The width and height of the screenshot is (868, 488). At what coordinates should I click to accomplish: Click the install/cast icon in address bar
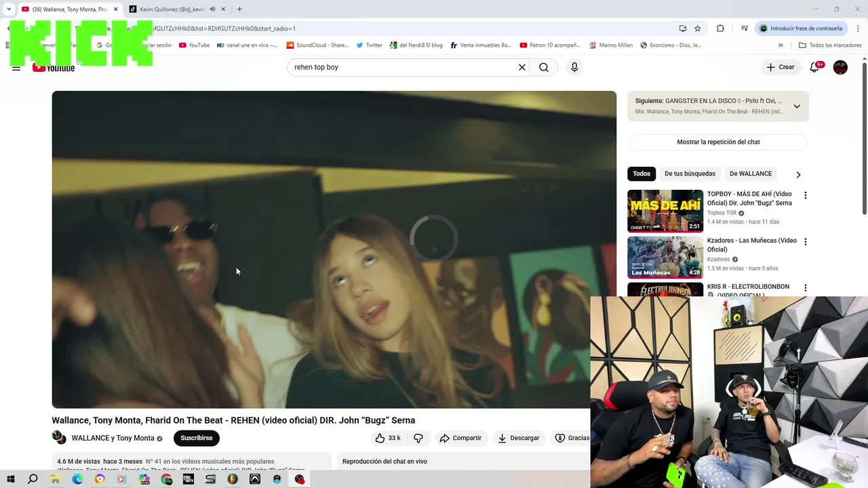(683, 28)
